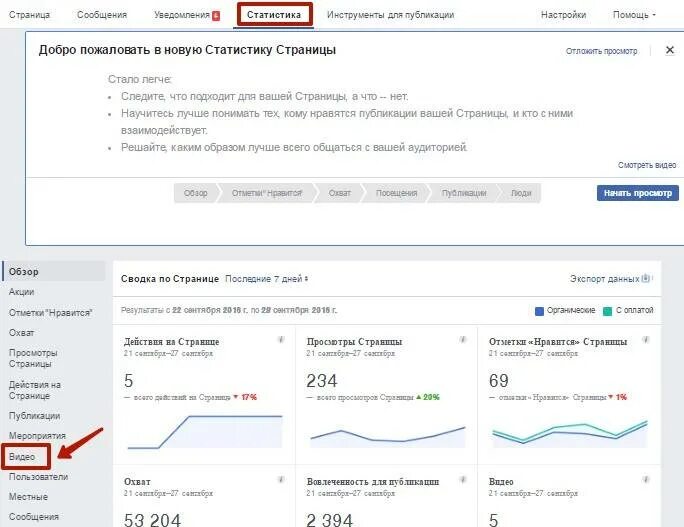Viewport: 684px width, 527px height.
Task: Click the blue Органические legend swatch
Action: [x=539, y=311]
